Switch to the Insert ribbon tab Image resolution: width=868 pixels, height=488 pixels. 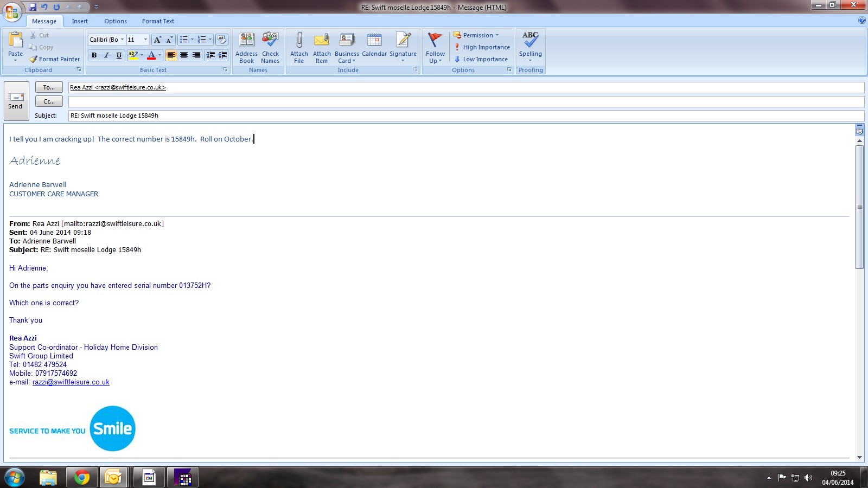click(x=80, y=21)
